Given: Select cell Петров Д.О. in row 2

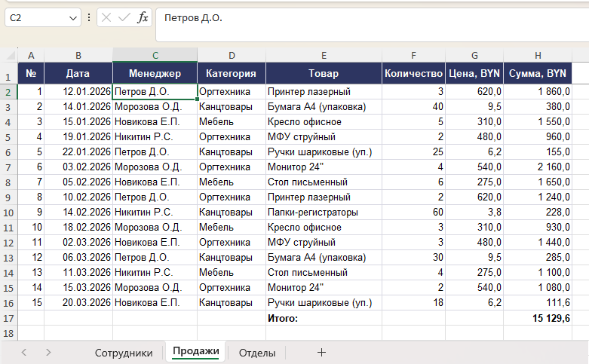Looking at the screenshot, I should tap(155, 91).
